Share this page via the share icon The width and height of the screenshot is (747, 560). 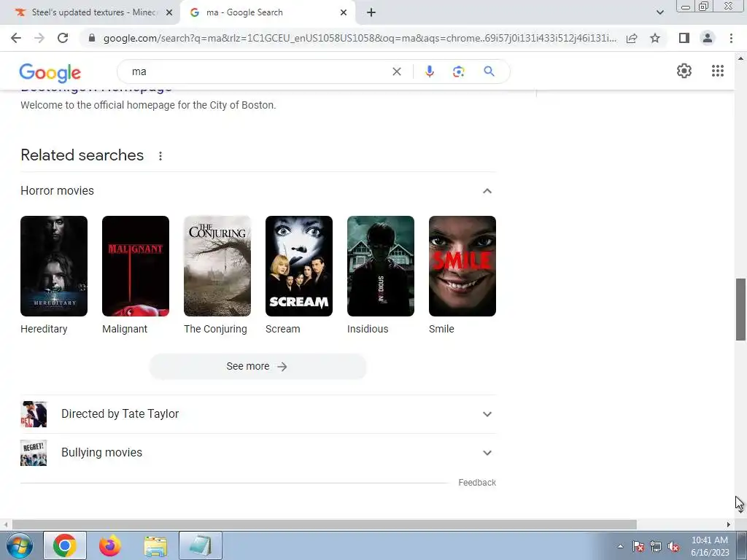tap(632, 38)
